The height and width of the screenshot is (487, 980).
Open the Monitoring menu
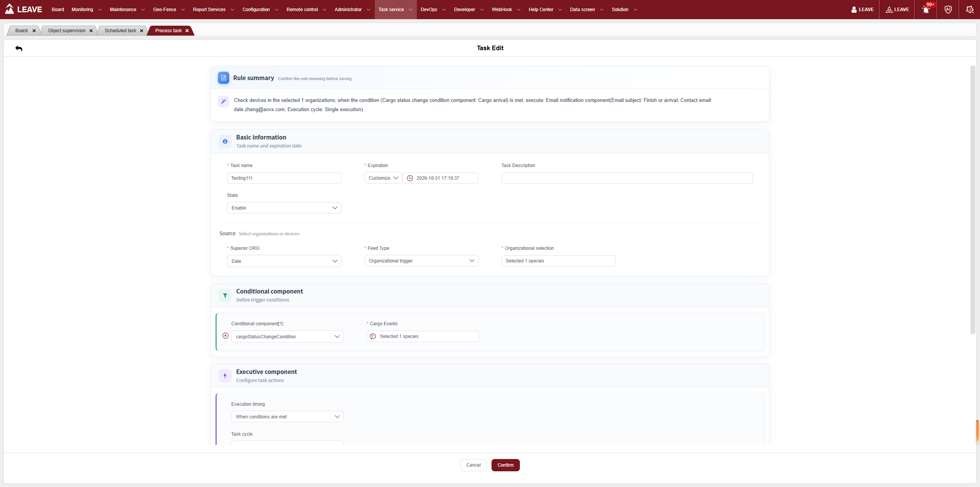point(87,10)
